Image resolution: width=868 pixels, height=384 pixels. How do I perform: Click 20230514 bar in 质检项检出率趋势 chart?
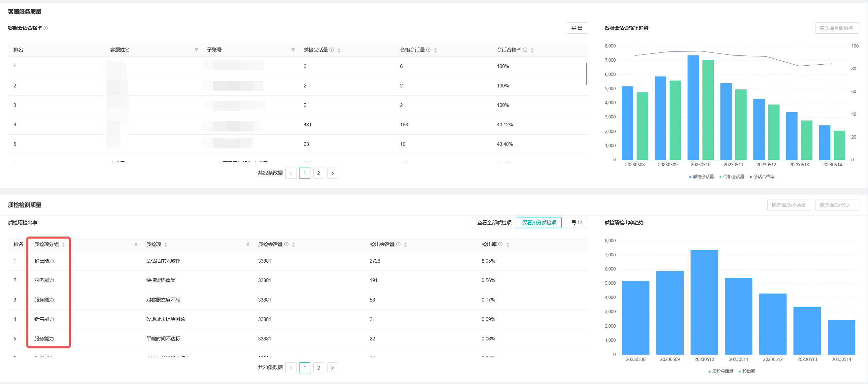coord(841,337)
